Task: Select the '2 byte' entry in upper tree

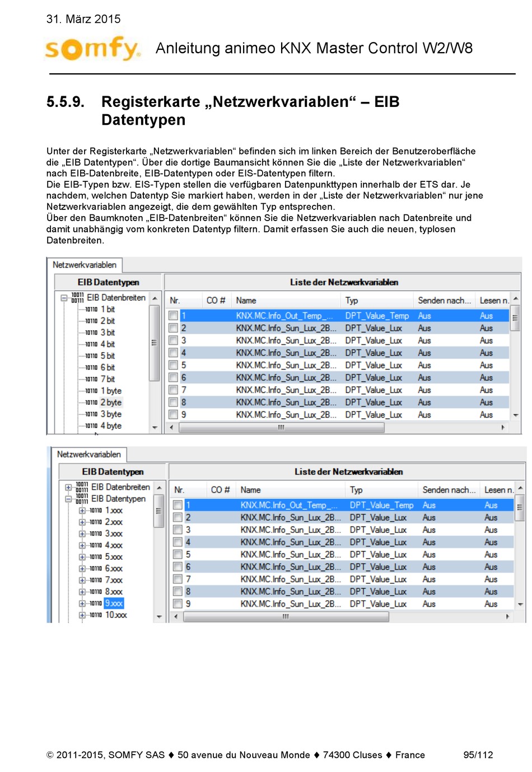Action: pos(111,403)
